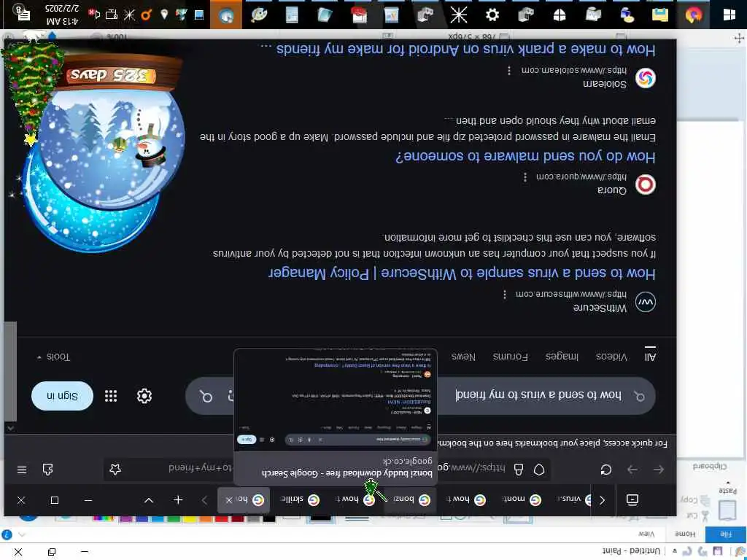Click the Paint palette icon on taskbar
Viewport: 747px width, 560px height.
[x=259, y=15]
